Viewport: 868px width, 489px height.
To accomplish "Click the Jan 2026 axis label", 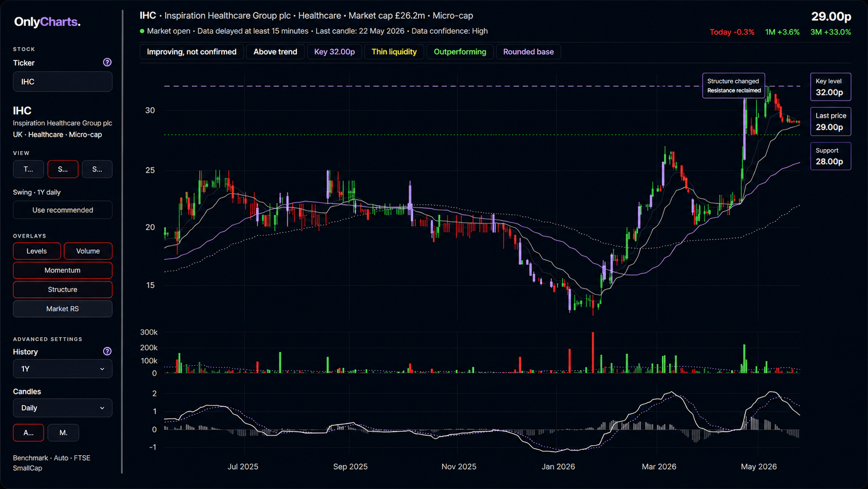I will click(558, 467).
